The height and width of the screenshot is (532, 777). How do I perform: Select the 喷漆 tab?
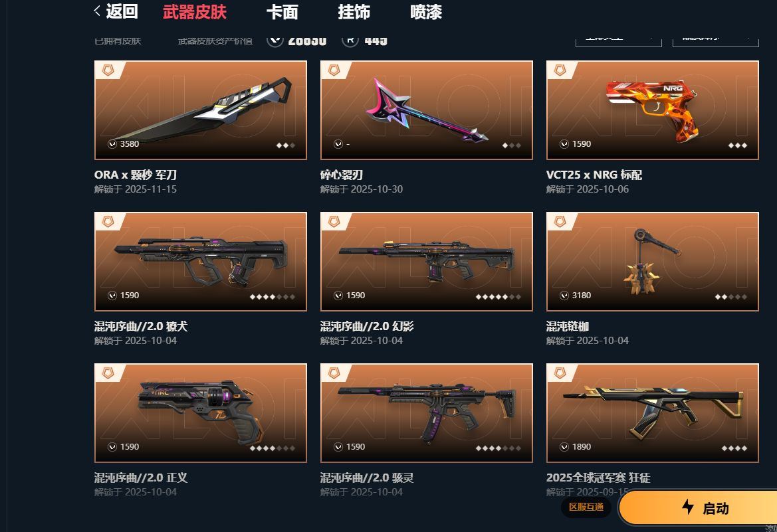point(426,12)
